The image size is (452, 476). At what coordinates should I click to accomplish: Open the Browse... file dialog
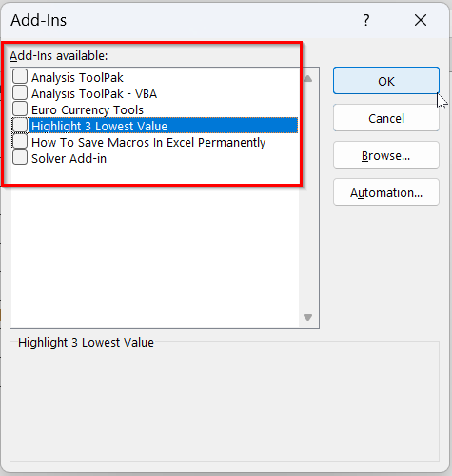click(x=386, y=155)
